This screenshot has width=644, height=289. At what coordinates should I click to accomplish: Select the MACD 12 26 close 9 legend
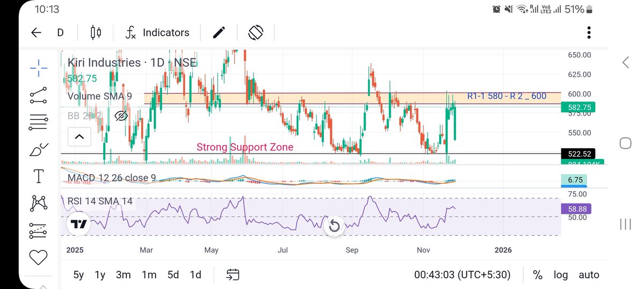tap(112, 178)
